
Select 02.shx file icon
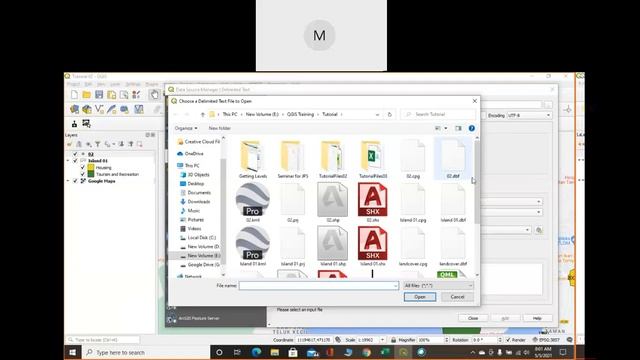tap(373, 202)
